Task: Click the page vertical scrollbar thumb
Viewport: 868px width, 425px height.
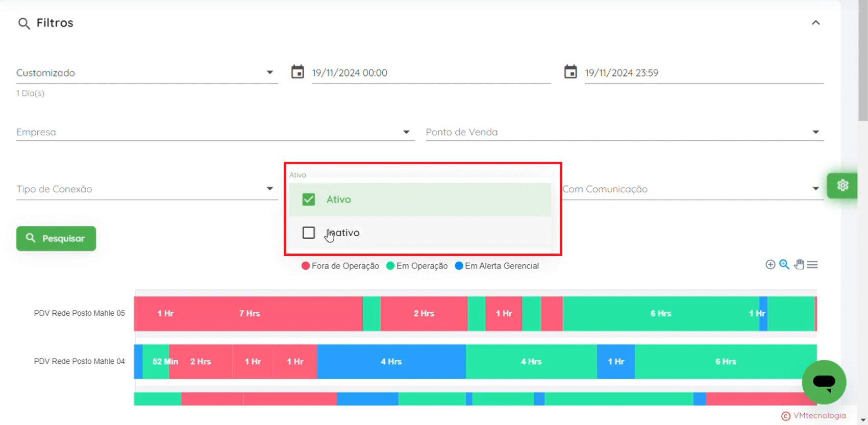Action: 863,61
